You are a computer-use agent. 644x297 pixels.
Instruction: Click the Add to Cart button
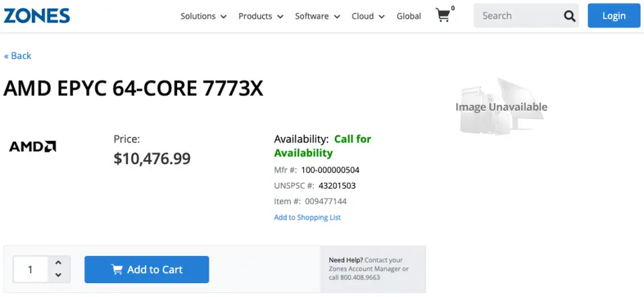click(x=146, y=269)
